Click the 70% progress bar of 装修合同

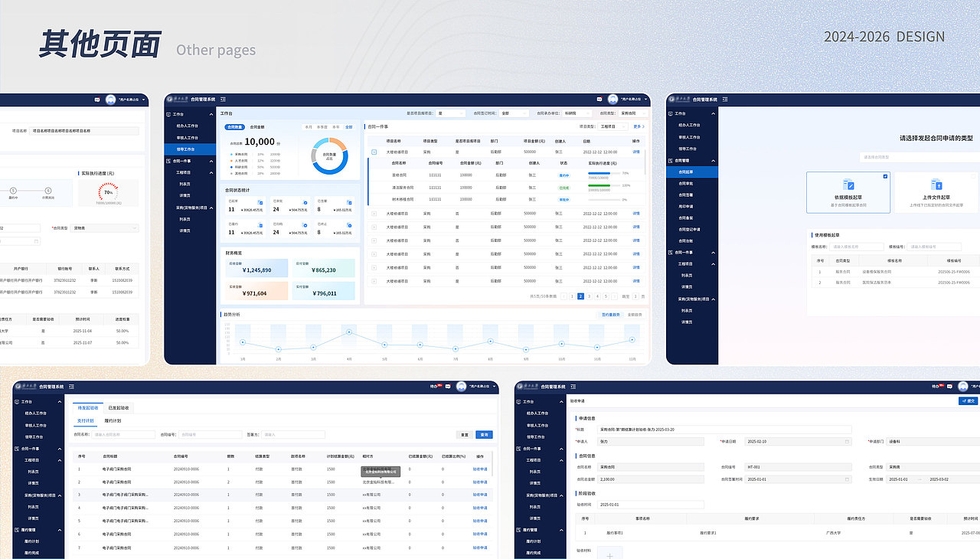pyautogui.click(x=604, y=174)
